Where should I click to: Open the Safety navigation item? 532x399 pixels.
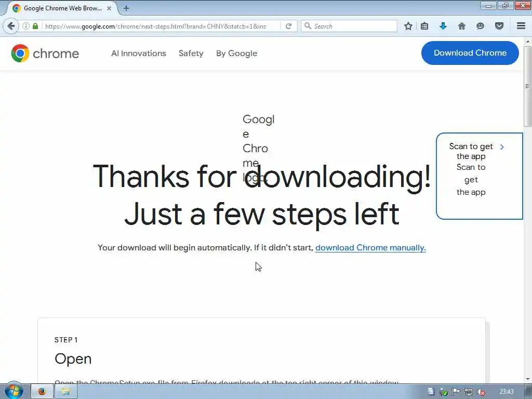[191, 54]
